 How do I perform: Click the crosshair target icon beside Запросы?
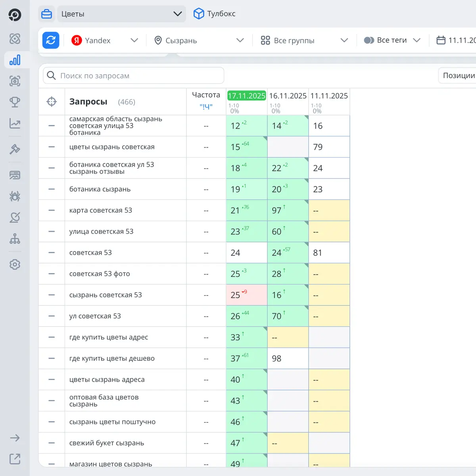point(52,102)
